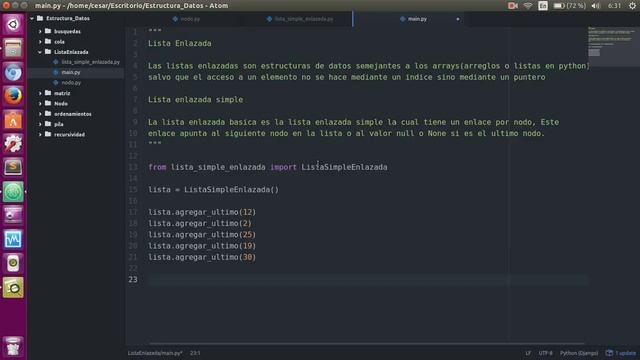Open Ubuntu Software Center in the dock

pyautogui.click(x=13, y=120)
